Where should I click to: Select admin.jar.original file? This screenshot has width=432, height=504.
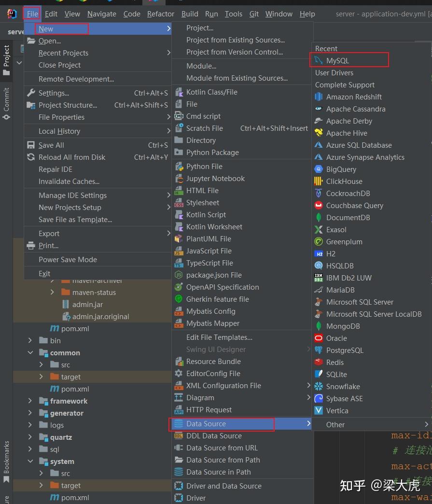point(100,317)
